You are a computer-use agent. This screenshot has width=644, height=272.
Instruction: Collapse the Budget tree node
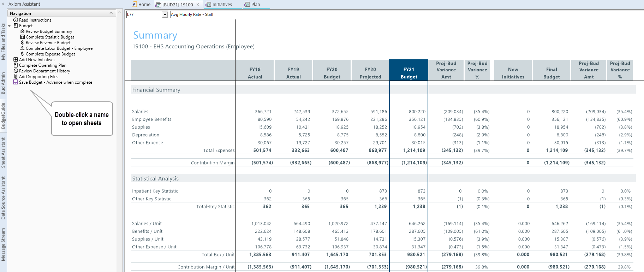pos(10,26)
